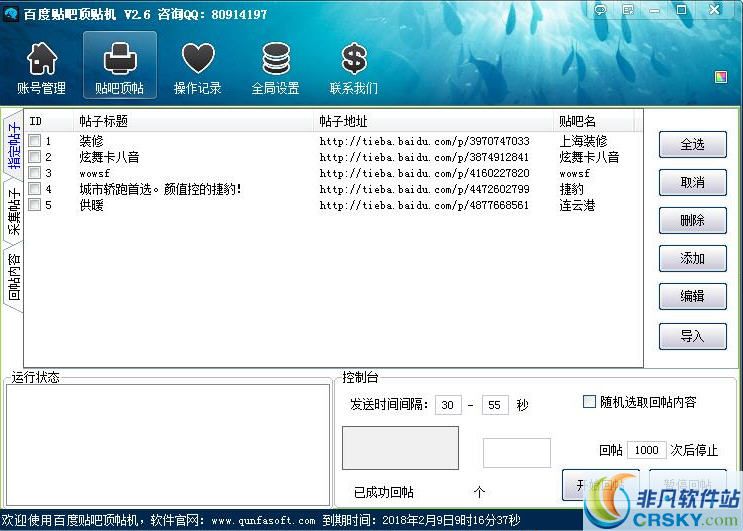Switch to the 指定帖子 vertical tab
Screen dimensions: 743x531
tap(14, 146)
